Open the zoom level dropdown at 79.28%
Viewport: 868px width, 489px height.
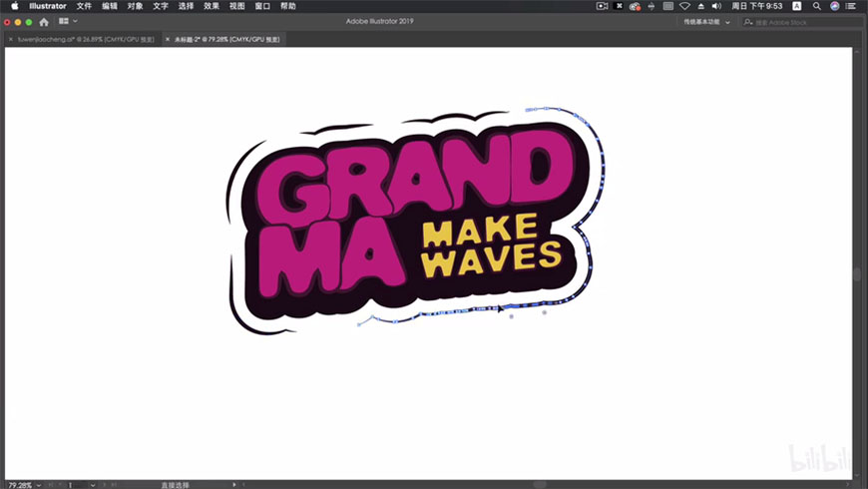[40, 484]
